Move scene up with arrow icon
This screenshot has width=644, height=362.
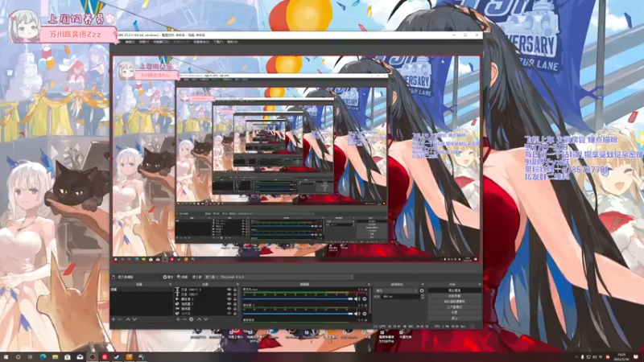(x=128, y=319)
